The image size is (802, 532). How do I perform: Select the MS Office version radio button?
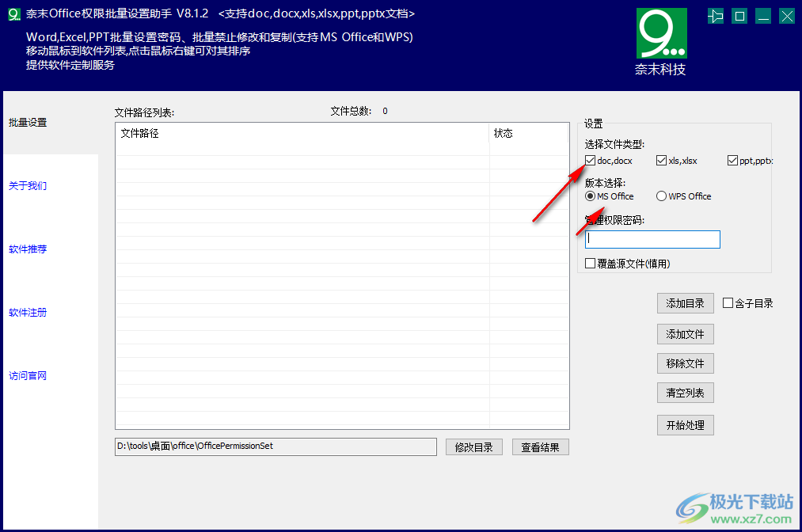point(591,196)
